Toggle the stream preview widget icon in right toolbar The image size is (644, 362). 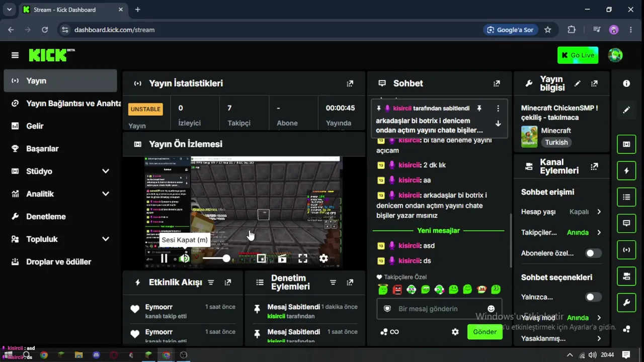pos(626,144)
